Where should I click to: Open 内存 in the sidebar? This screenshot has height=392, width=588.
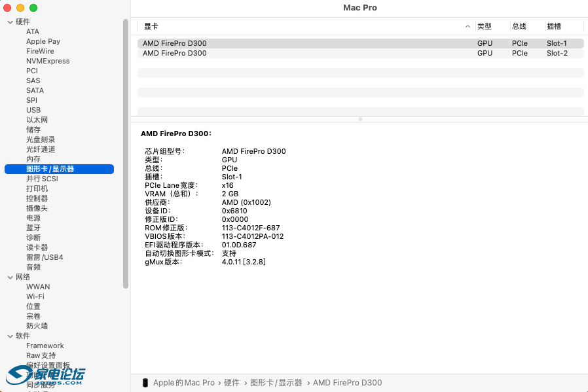coord(33,159)
